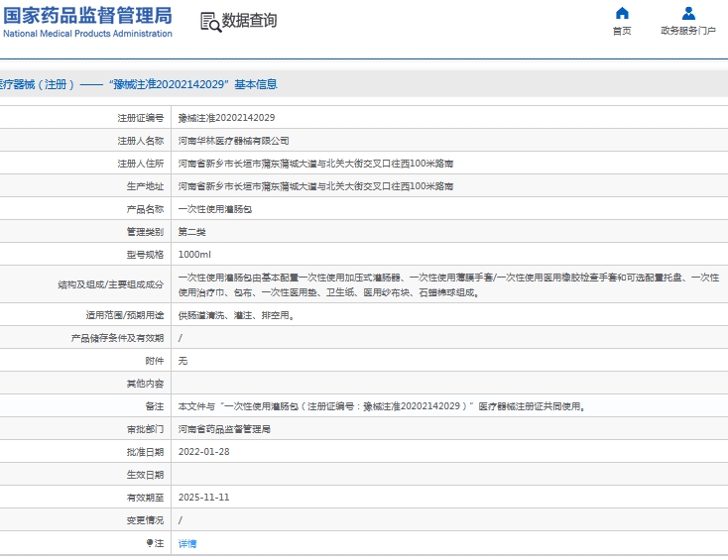
Task: Click the 其他内容 label
Action: [x=146, y=384]
